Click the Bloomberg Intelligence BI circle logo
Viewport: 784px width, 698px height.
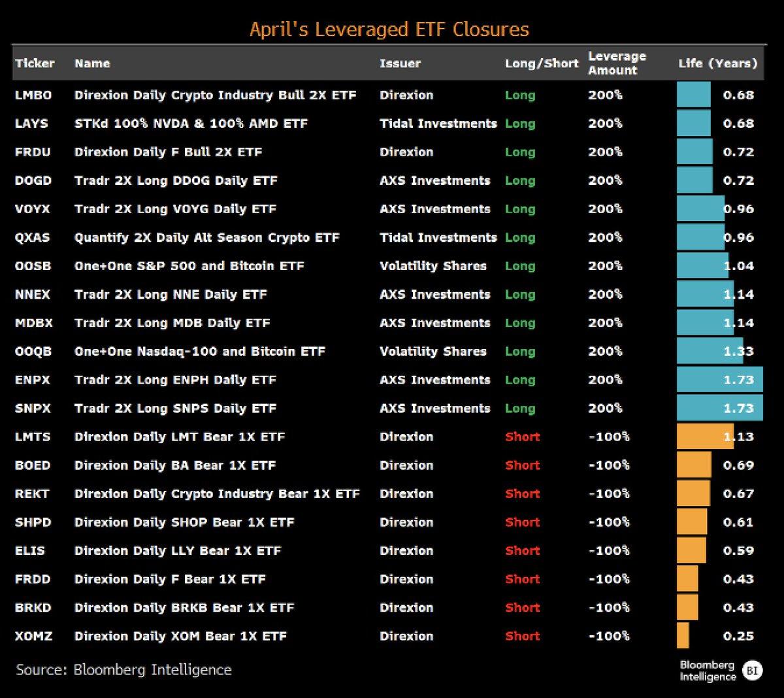coord(753,671)
